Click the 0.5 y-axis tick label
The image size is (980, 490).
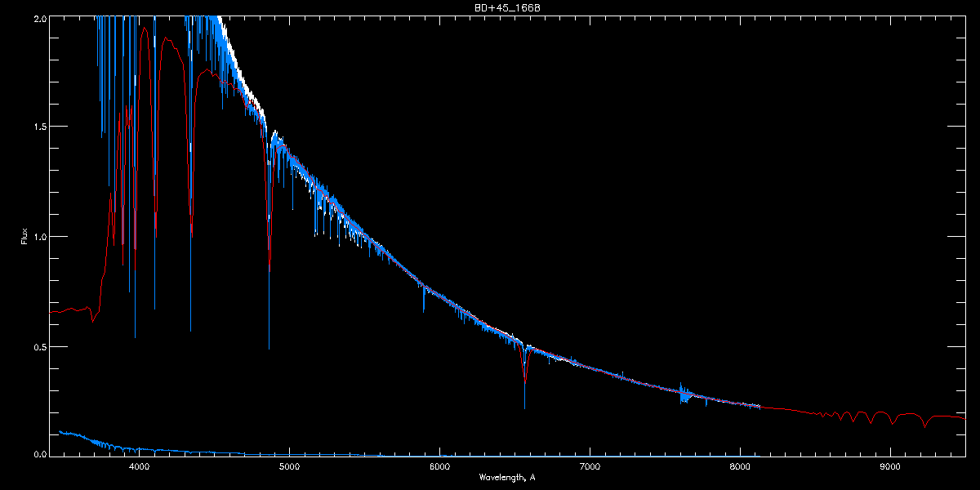pyautogui.click(x=39, y=346)
